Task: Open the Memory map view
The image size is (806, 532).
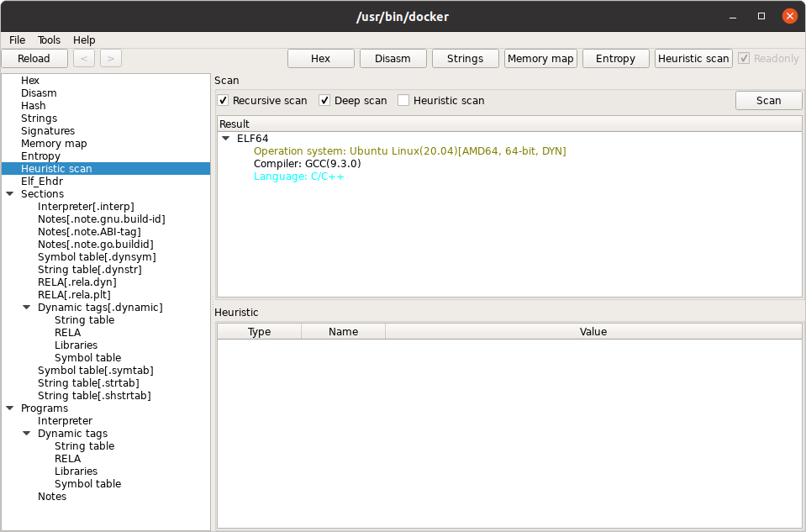Action: 540,58
